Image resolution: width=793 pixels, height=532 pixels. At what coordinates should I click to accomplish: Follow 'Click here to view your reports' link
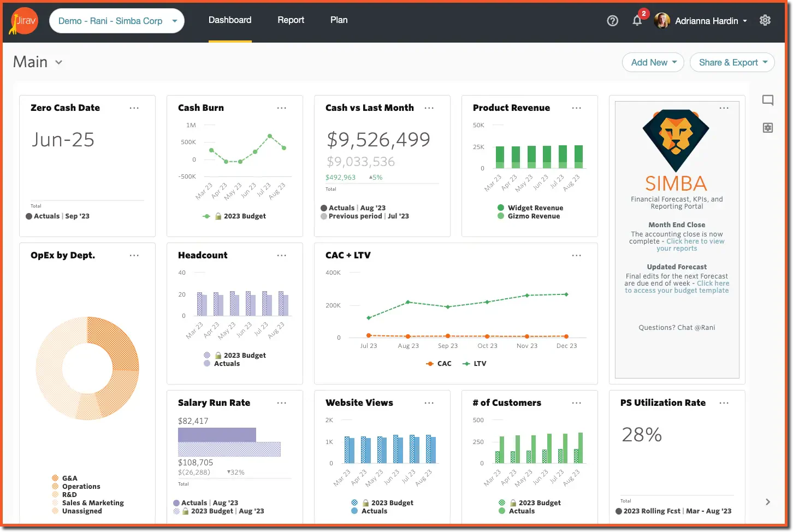click(690, 245)
